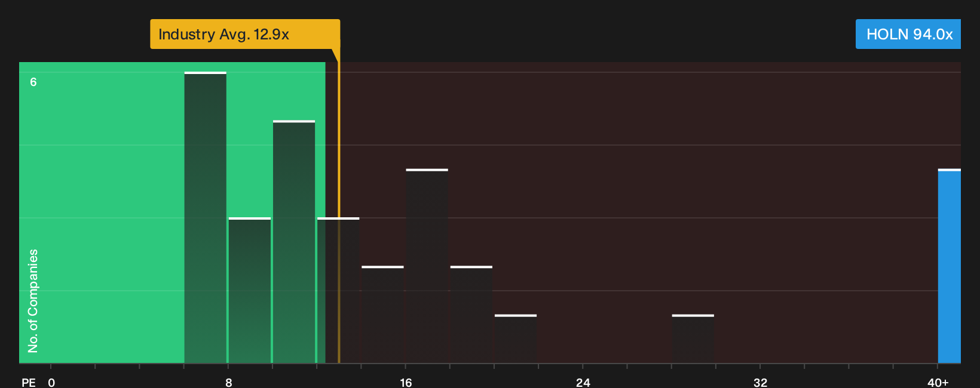This screenshot has width=980, height=388.
Task: Click the "24" x-axis tick label
Action: (583, 383)
